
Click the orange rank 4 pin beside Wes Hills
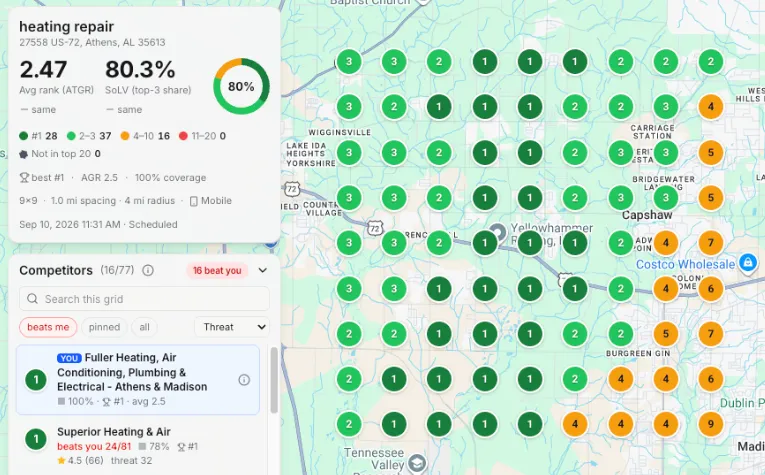(x=710, y=107)
